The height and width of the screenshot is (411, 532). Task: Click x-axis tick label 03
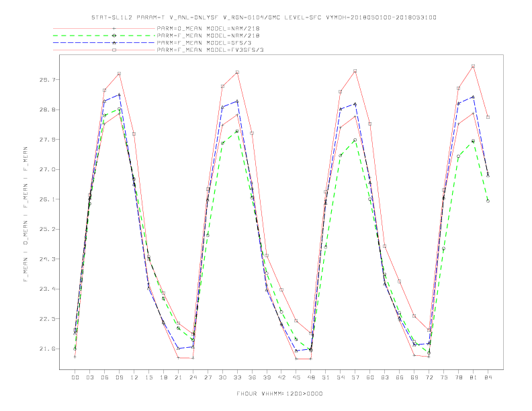pos(89,377)
